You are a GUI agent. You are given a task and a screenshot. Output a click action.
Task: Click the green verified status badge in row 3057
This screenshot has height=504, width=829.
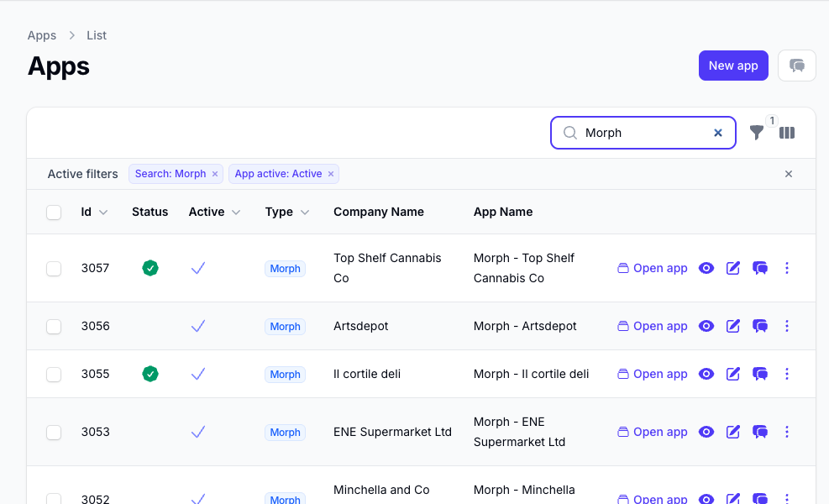pos(150,268)
